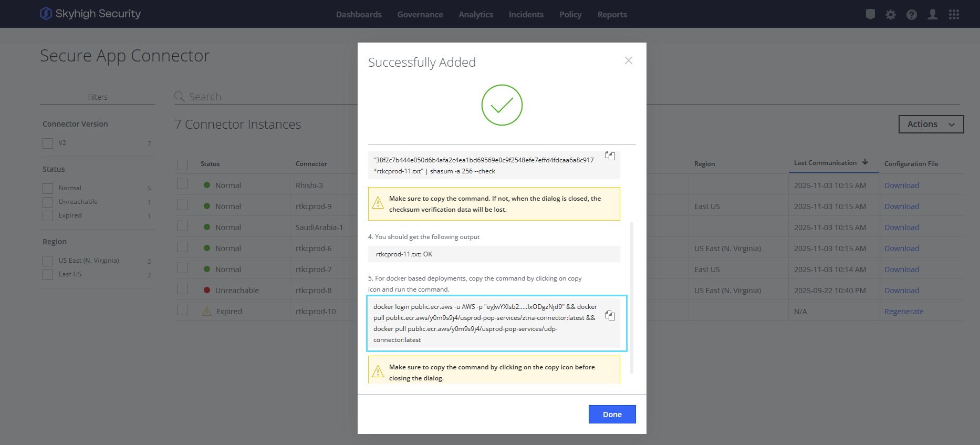980x445 pixels.
Task: Copy the docker login command
Action: click(610, 316)
